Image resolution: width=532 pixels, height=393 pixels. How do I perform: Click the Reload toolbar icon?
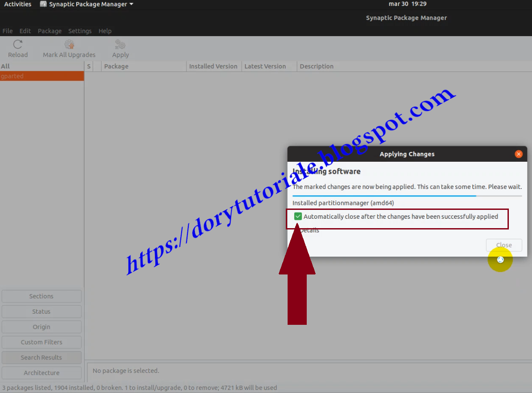(x=18, y=45)
